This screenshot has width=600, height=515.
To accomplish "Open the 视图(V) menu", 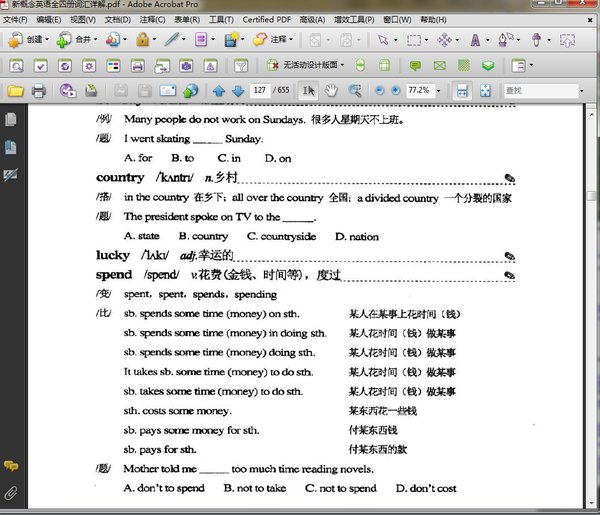I will click(83, 20).
